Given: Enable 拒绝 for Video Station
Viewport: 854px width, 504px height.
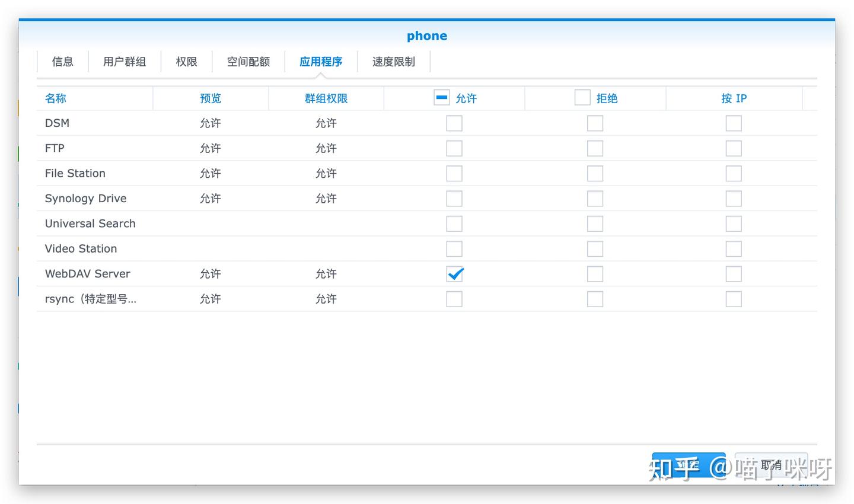Looking at the screenshot, I should [x=594, y=248].
